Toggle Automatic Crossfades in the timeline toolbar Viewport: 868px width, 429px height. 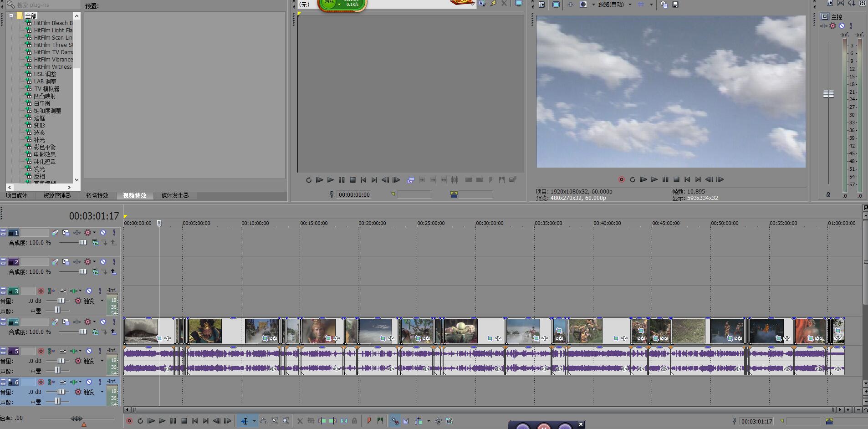click(406, 421)
